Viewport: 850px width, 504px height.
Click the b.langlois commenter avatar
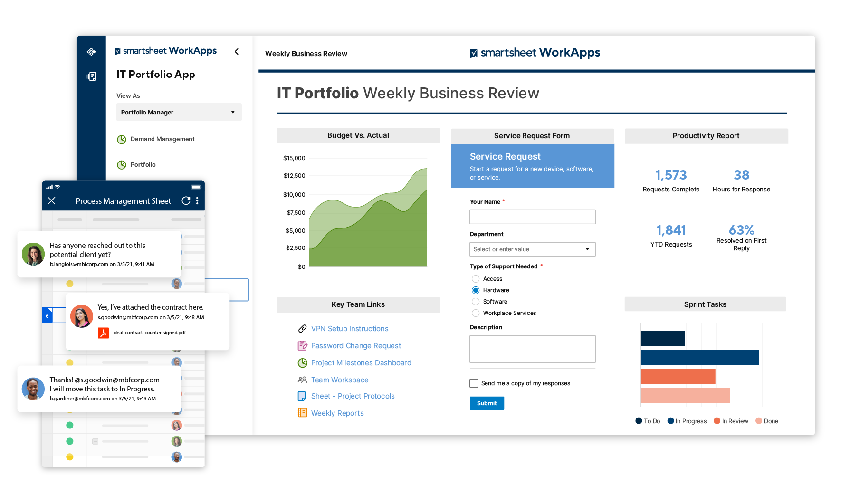(x=33, y=254)
